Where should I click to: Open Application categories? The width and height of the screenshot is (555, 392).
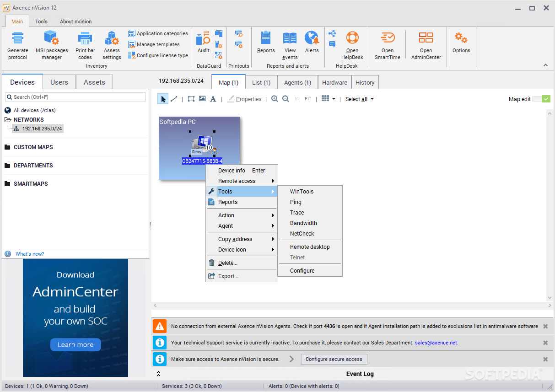(158, 33)
